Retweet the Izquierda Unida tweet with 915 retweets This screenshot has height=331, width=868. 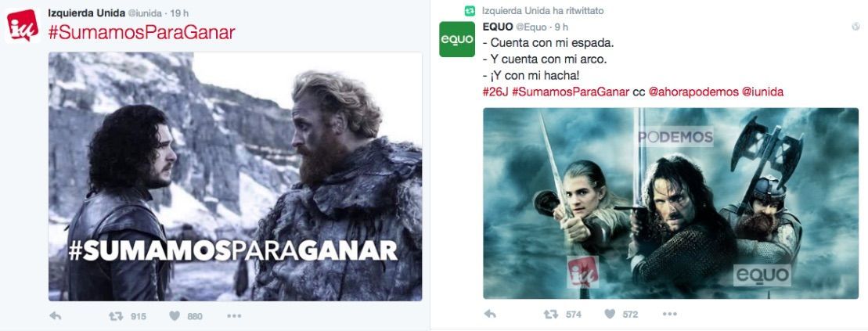(116, 316)
